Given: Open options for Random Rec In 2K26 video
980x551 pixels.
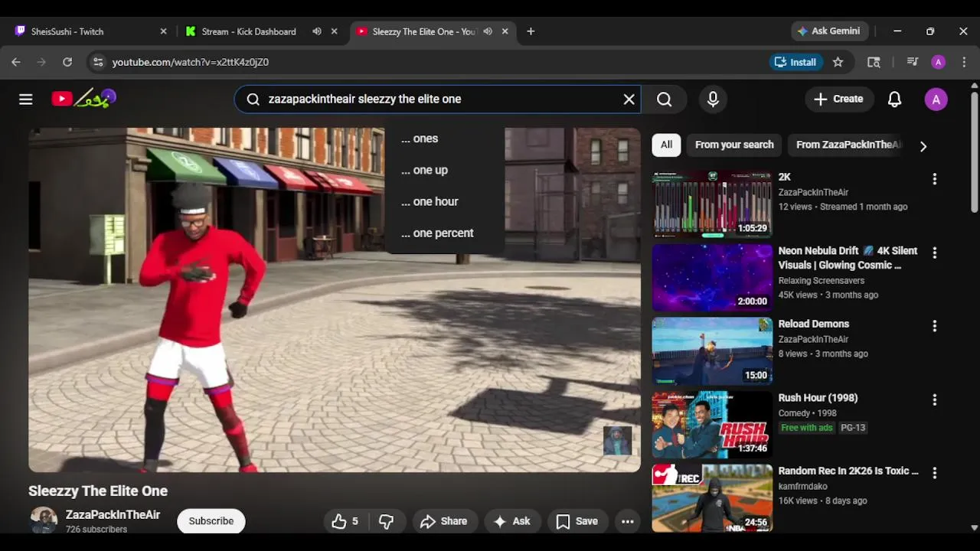Looking at the screenshot, I should pyautogui.click(x=934, y=473).
